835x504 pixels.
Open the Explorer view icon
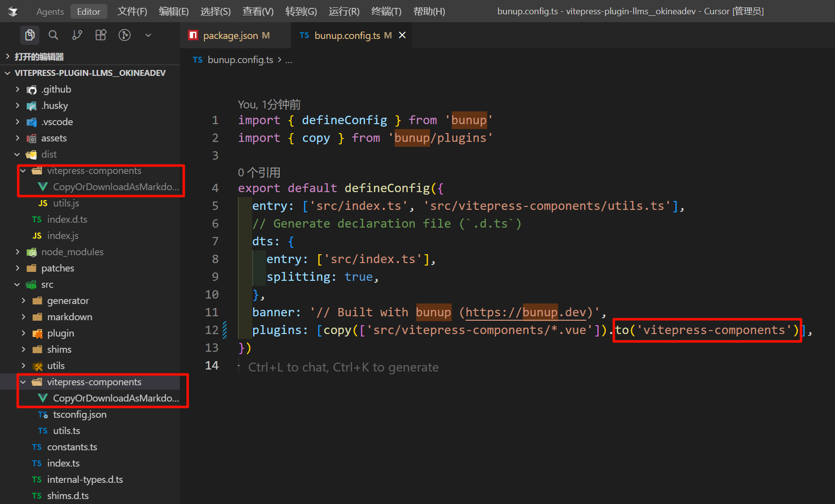30,35
